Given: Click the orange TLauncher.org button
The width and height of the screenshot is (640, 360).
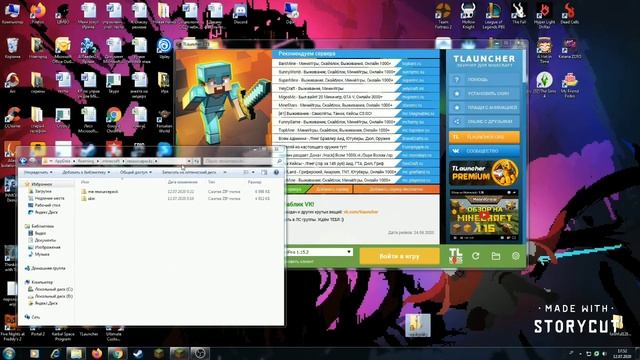Looking at the screenshot, I should [484, 137].
